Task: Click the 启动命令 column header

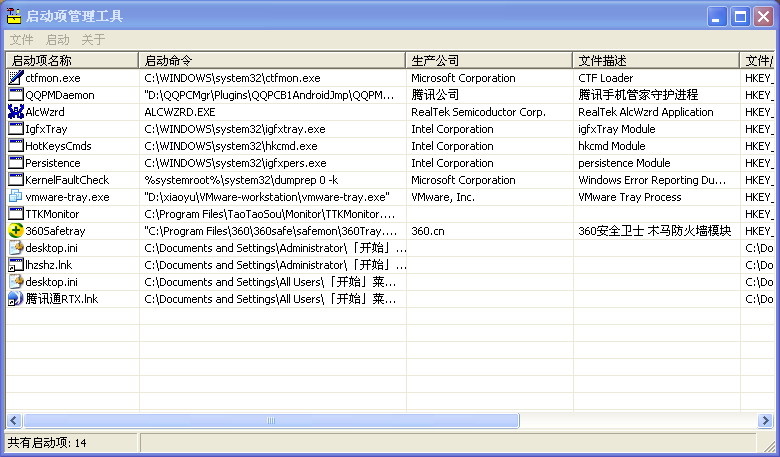Action: click(272, 60)
